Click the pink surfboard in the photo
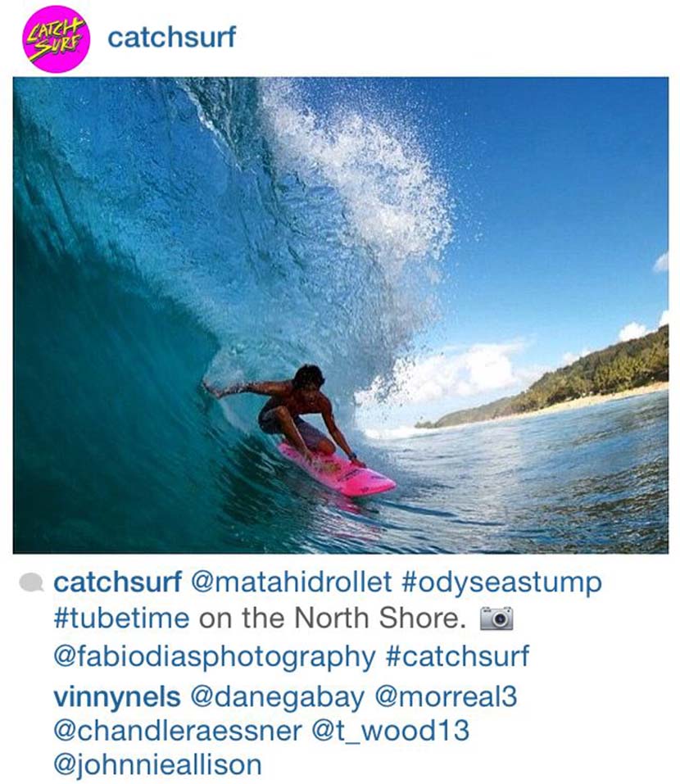The height and width of the screenshot is (784, 680). point(338,470)
